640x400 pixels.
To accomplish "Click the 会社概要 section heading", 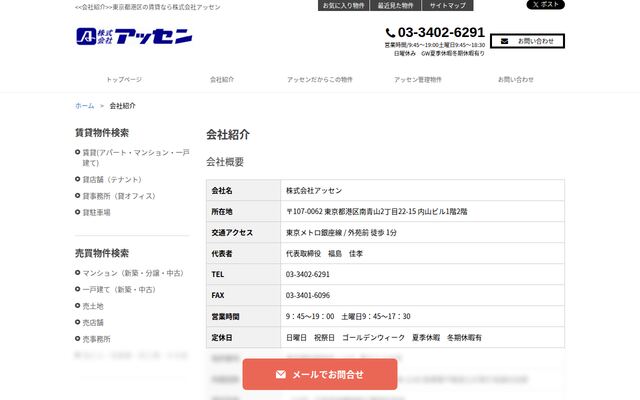I will (225, 162).
